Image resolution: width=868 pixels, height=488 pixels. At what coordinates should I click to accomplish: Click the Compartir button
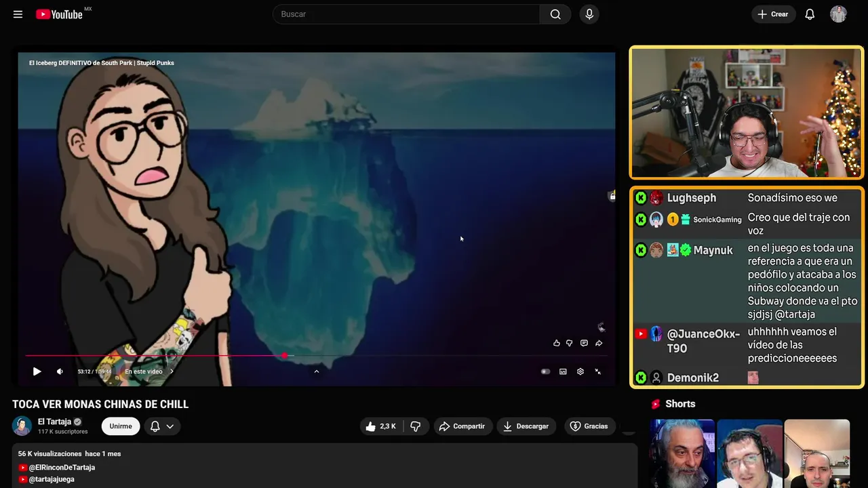(x=462, y=426)
